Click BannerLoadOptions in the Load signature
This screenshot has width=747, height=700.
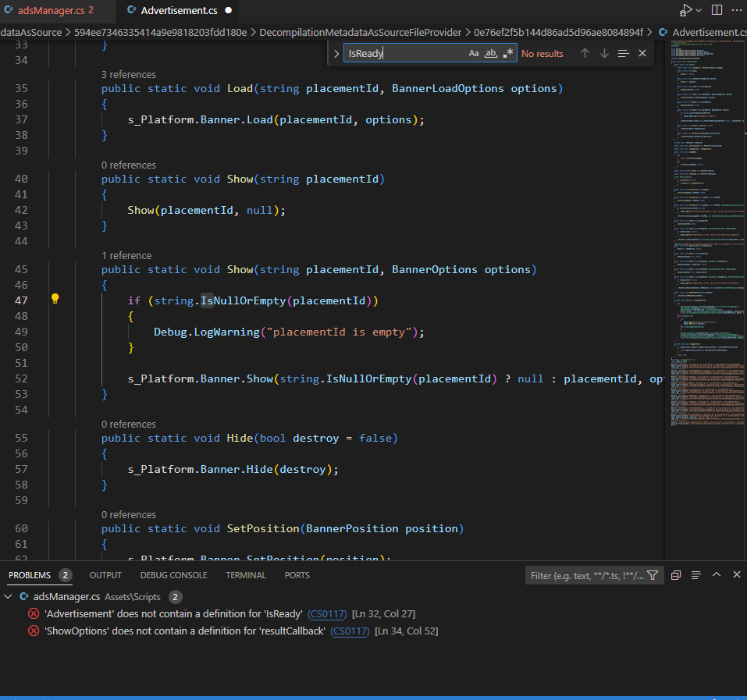click(x=448, y=88)
